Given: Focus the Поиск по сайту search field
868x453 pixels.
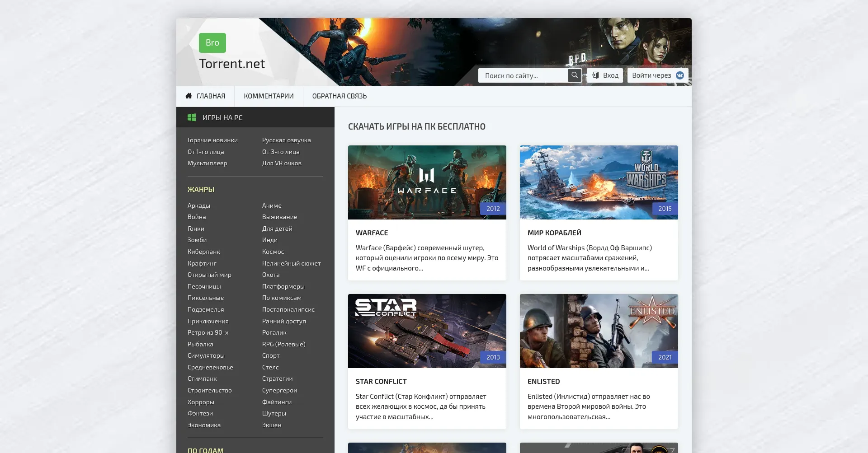Looking at the screenshot, I should click(x=523, y=75).
